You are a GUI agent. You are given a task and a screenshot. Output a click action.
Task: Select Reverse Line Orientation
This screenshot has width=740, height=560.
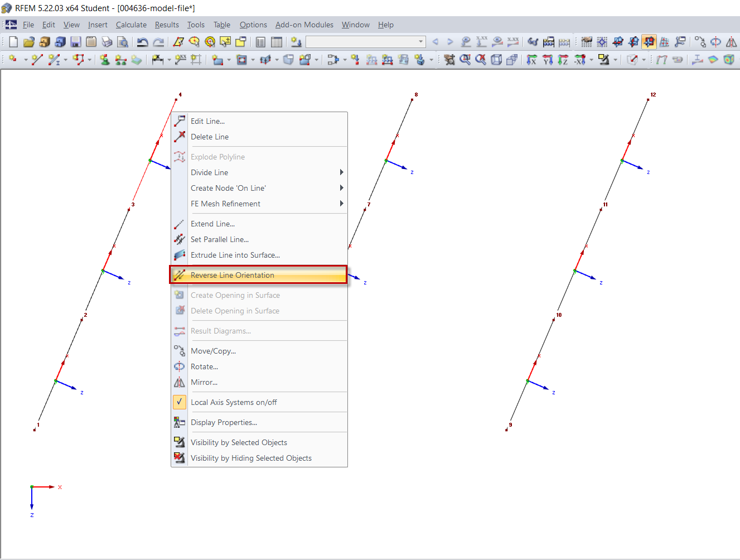click(x=259, y=275)
